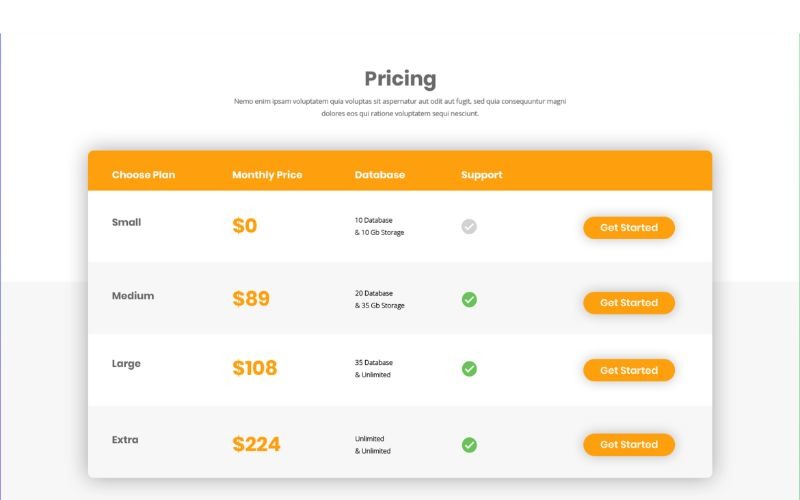The width and height of the screenshot is (800, 500).
Task: Click the $89 monthly price
Action: click(251, 298)
